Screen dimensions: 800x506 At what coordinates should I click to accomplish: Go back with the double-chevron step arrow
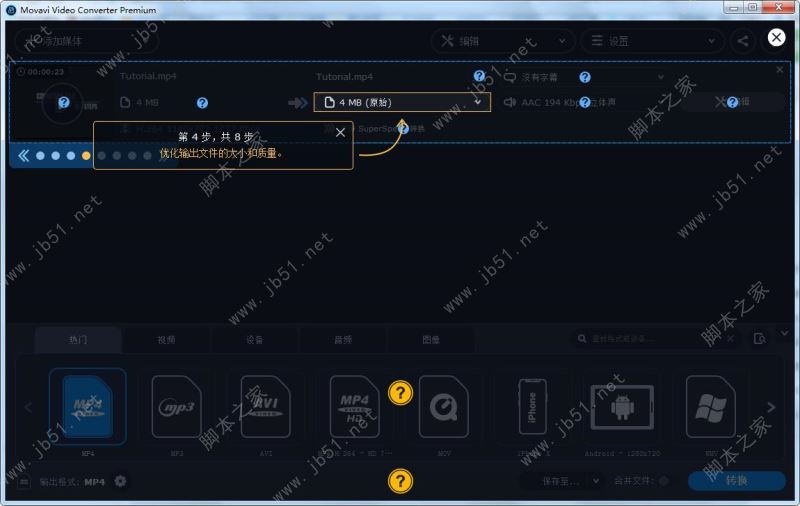(23, 156)
